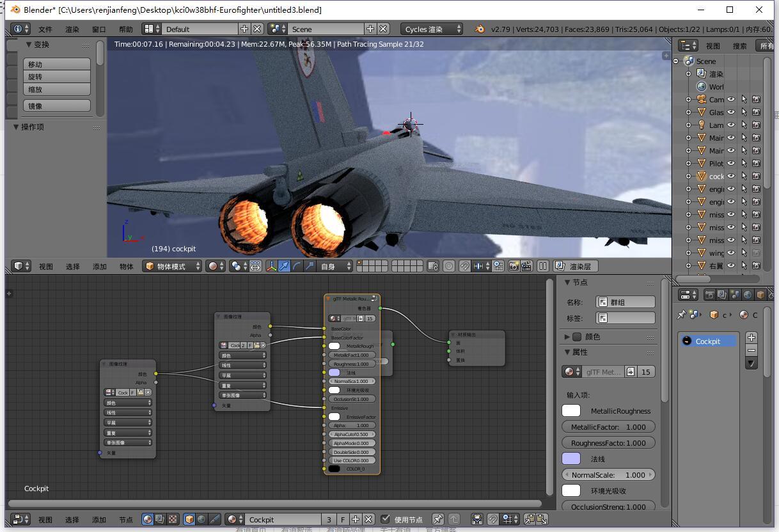This screenshot has width=779, height=532.
Task: Open the object tab cube icon in properties
Action: (x=760, y=295)
